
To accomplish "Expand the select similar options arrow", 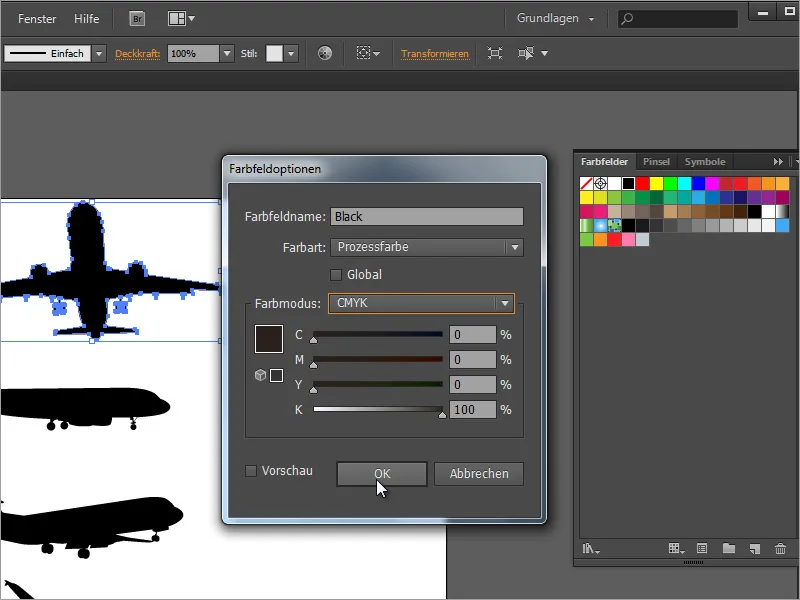I will [544, 53].
